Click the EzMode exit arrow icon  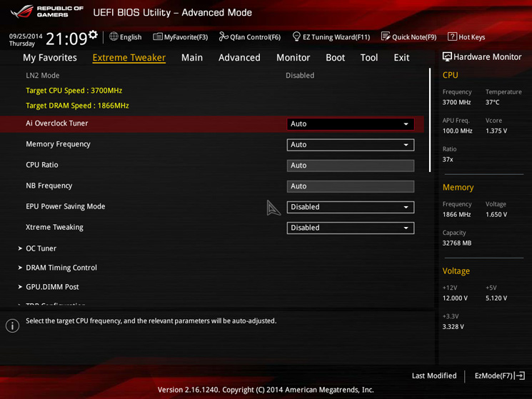[x=521, y=375]
